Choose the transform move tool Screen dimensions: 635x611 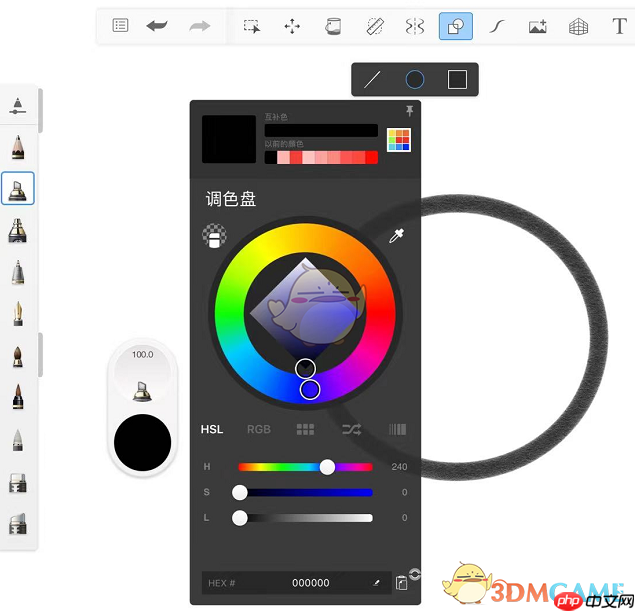click(292, 27)
